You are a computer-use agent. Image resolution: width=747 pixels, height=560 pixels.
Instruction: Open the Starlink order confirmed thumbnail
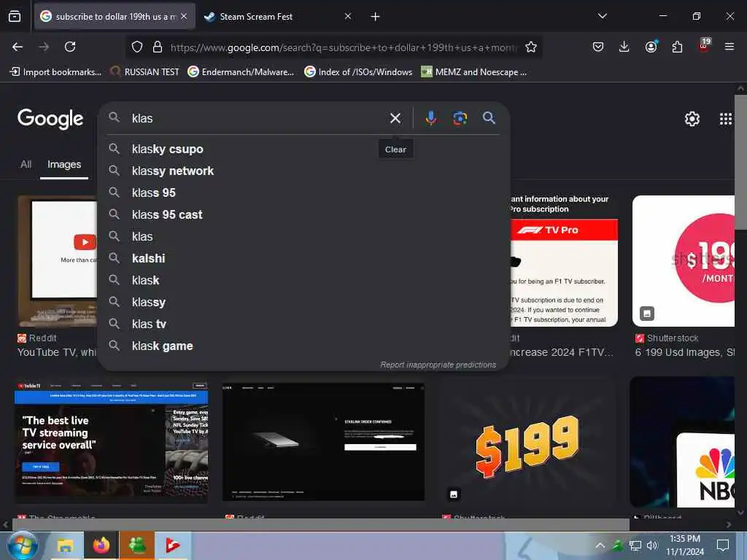pos(323,442)
